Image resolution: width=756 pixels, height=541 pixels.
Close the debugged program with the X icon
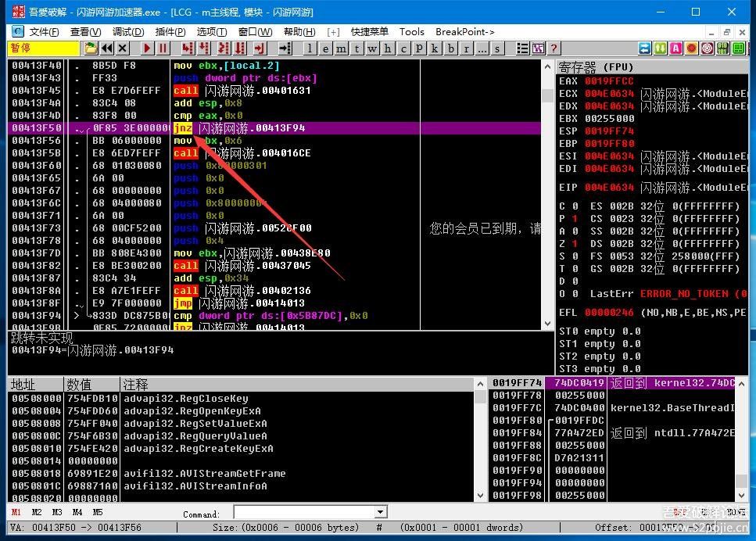pos(123,48)
